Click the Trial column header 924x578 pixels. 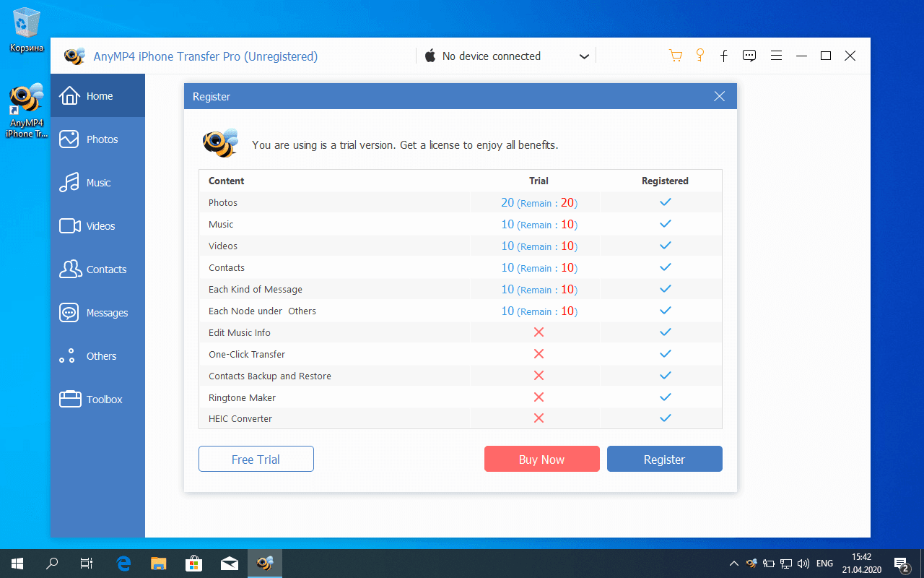(539, 181)
